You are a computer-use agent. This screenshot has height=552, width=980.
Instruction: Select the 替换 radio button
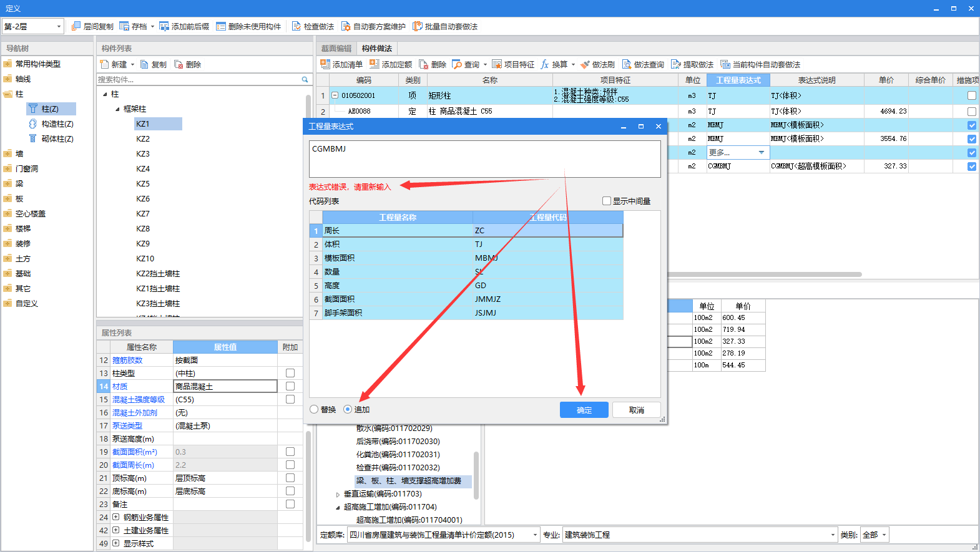pyautogui.click(x=314, y=409)
